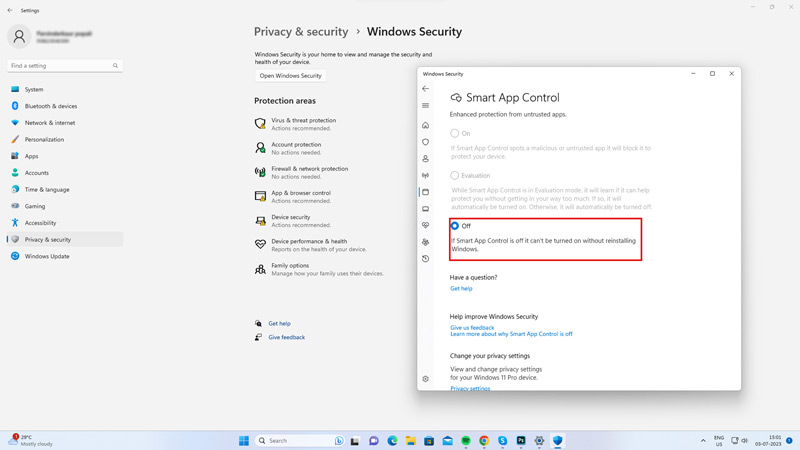Open Family options icon in Windows Security sidebar
The image size is (800, 450).
[x=426, y=242]
